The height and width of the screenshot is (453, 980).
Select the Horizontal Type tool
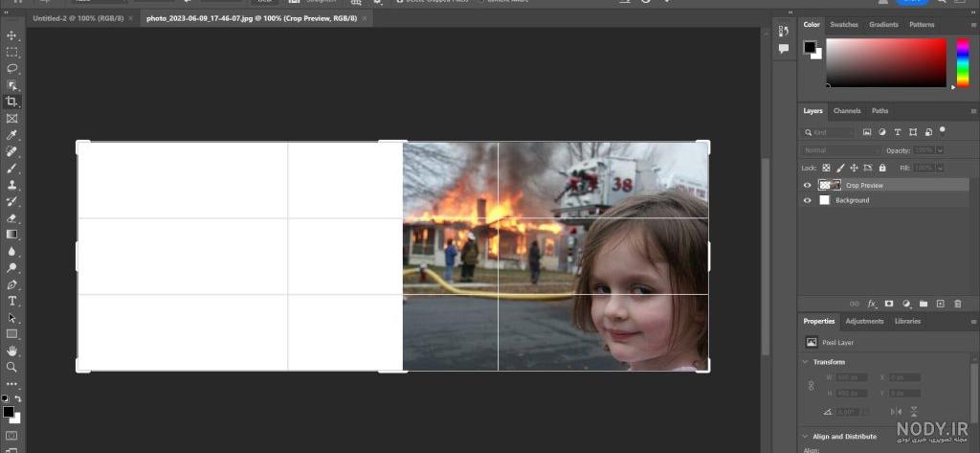click(x=11, y=301)
